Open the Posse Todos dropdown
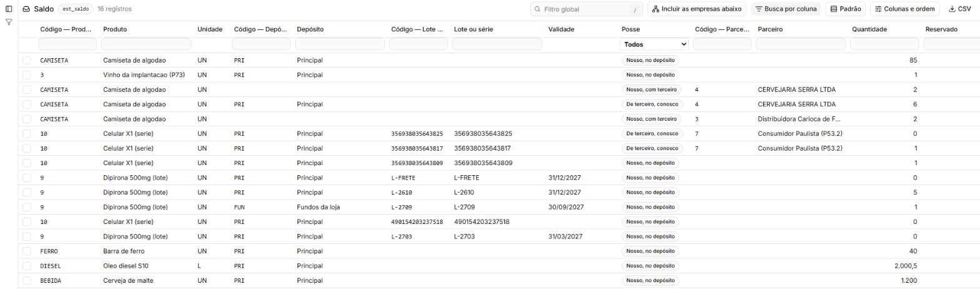The image size is (980, 289). tap(654, 44)
